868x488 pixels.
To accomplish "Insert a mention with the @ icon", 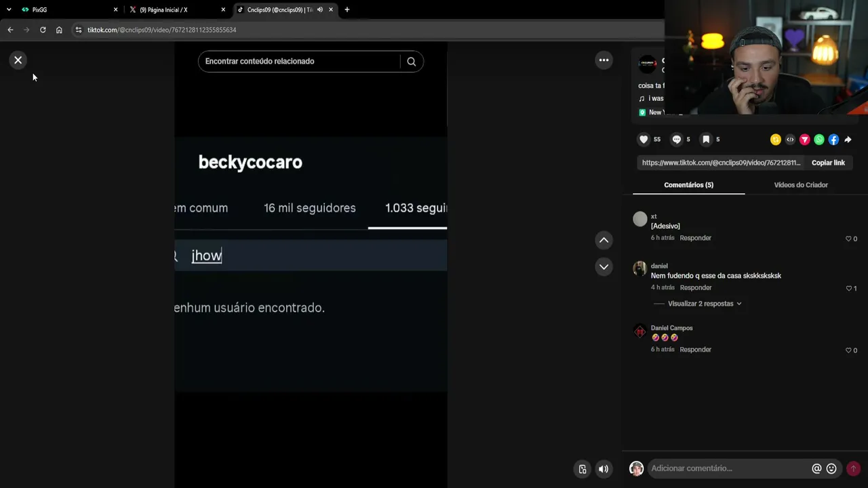I will point(816,468).
